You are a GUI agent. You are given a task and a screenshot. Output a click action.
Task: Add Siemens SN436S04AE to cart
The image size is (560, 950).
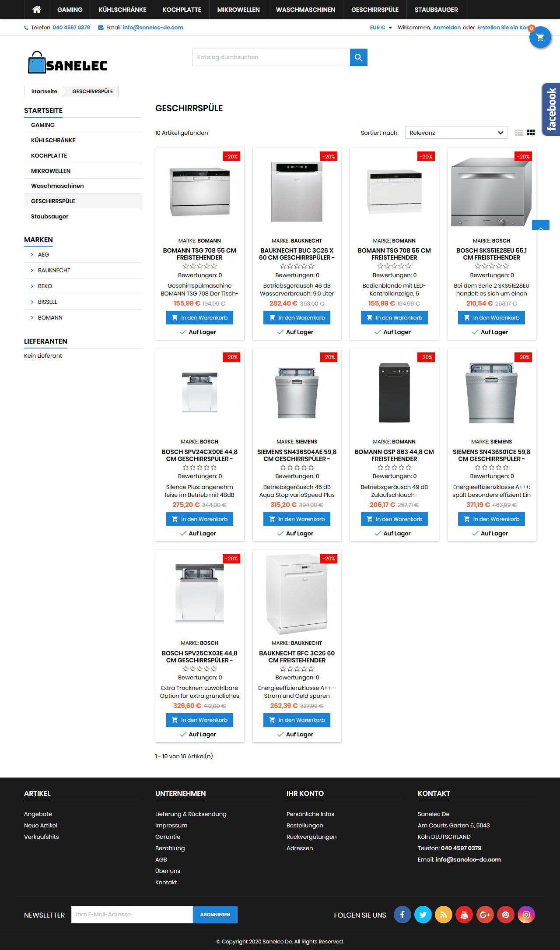297,519
